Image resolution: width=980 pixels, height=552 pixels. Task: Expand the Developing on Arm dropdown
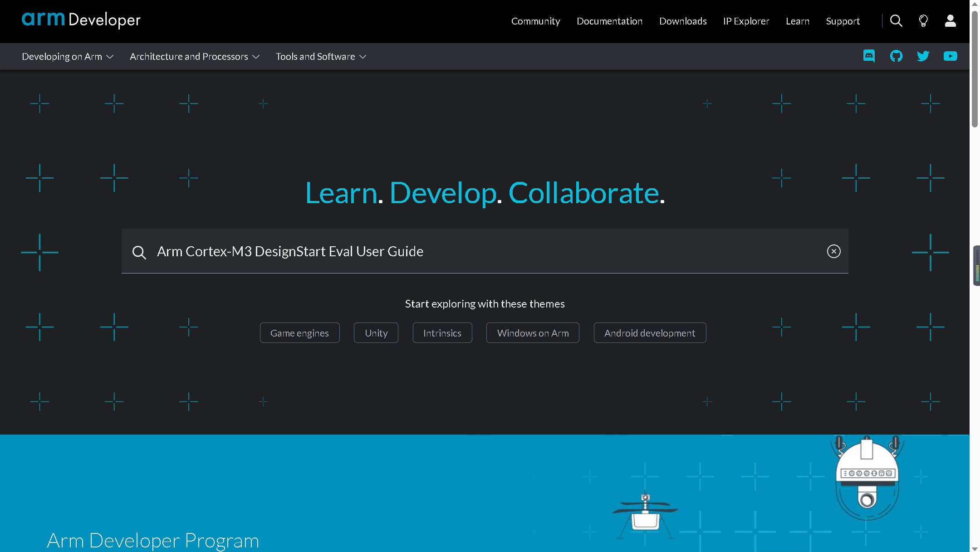(67, 56)
